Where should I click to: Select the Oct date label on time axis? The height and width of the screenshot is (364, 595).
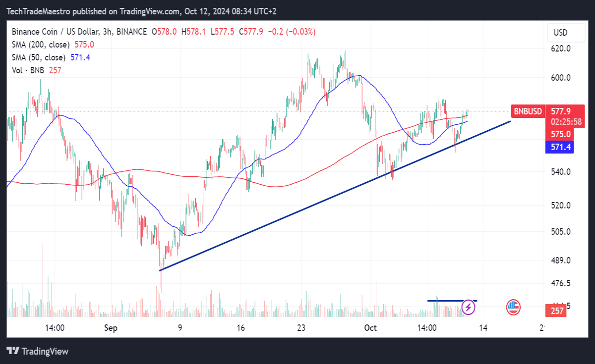click(370, 328)
